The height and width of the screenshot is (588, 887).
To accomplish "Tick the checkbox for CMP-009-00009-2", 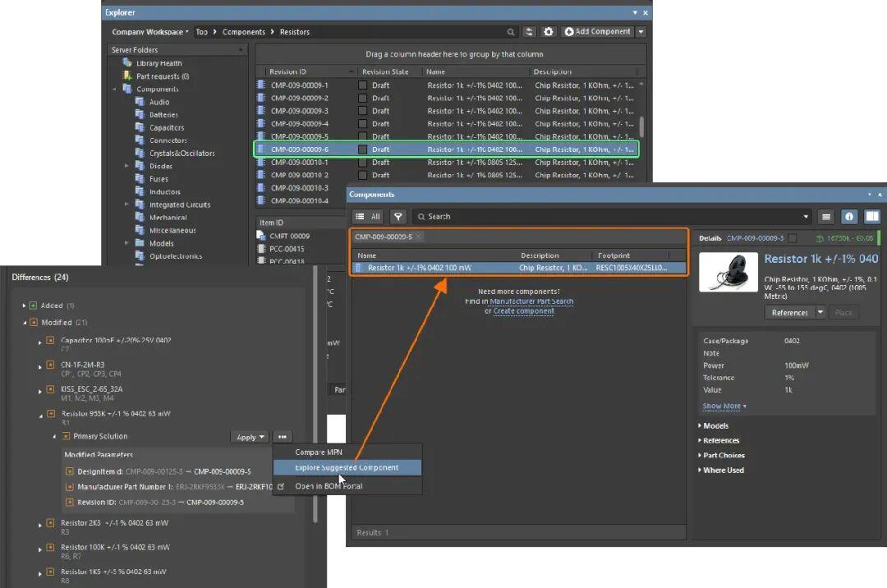I will click(363, 98).
